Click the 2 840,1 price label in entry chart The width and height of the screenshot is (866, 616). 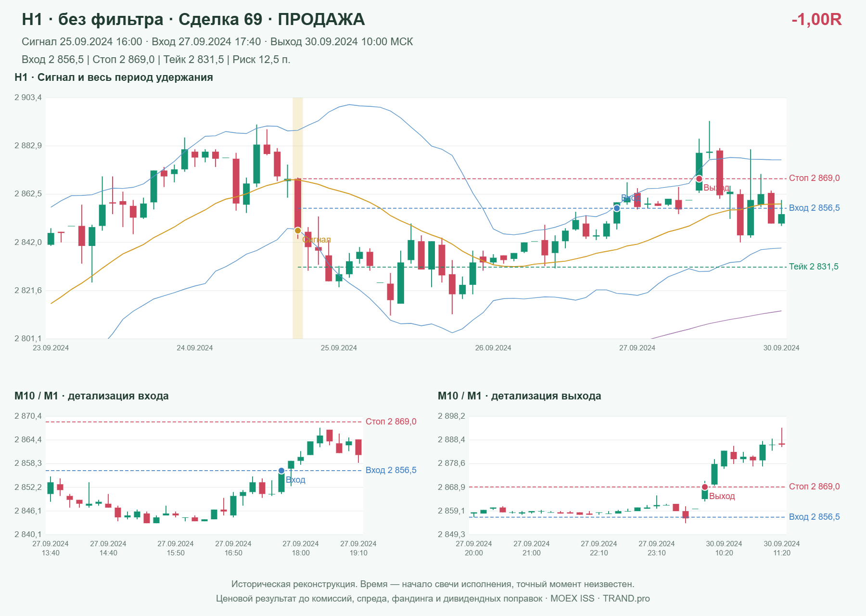pyautogui.click(x=28, y=535)
